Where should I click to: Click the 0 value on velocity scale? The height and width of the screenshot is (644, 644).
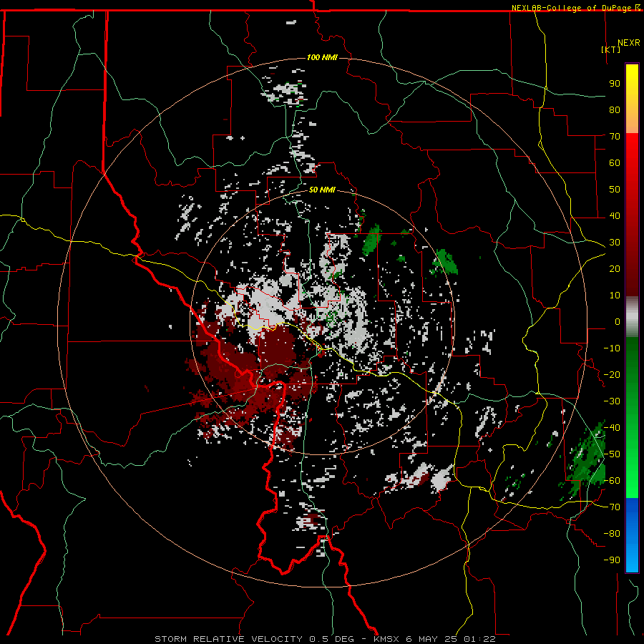click(x=618, y=322)
